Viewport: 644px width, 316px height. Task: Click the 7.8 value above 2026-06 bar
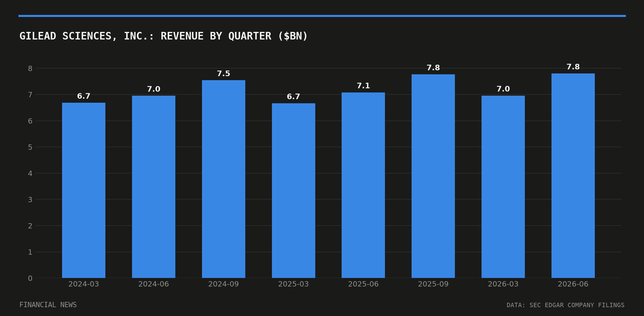[573, 67]
